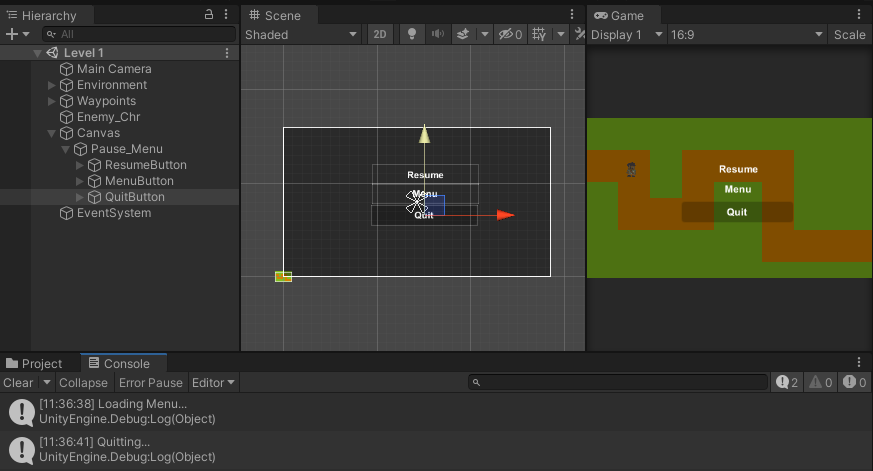Toggle 2D view mode in Scene
This screenshot has height=471, width=873.
tap(380, 34)
